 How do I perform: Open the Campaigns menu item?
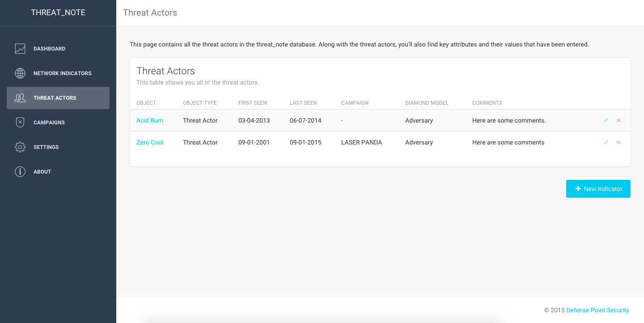[58, 123]
